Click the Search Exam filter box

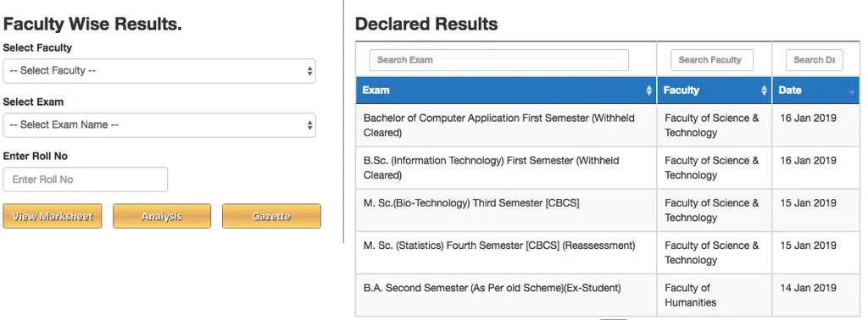(x=498, y=60)
